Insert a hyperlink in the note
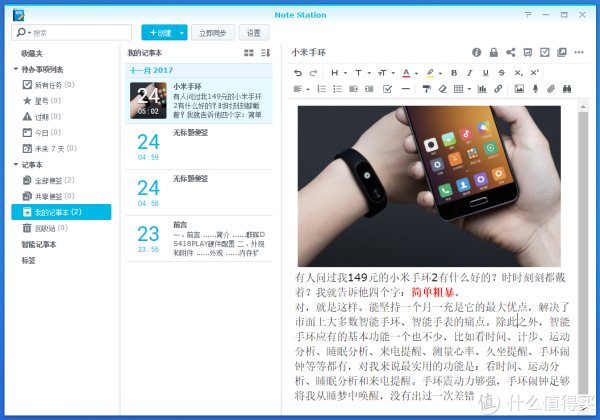The width and height of the screenshot is (600, 420). (499, 89)
